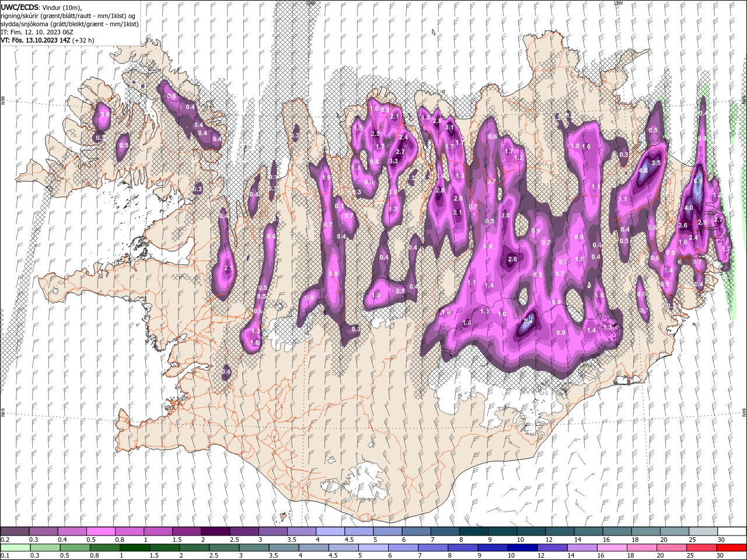
Task: Click the 'VT: Fös. 13.10.2023 14Z' line
Action: pyautogui.click(x=35, y=40)
